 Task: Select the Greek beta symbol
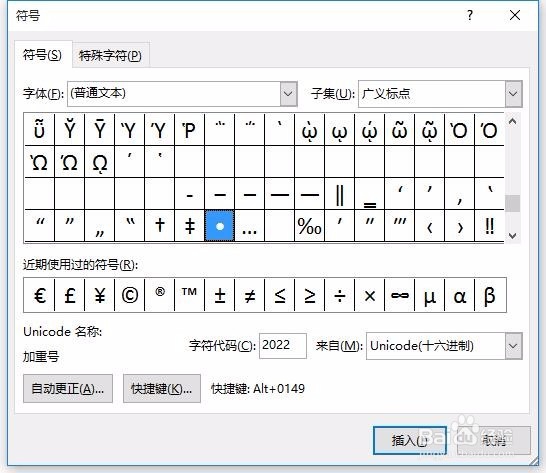[490, 295]
